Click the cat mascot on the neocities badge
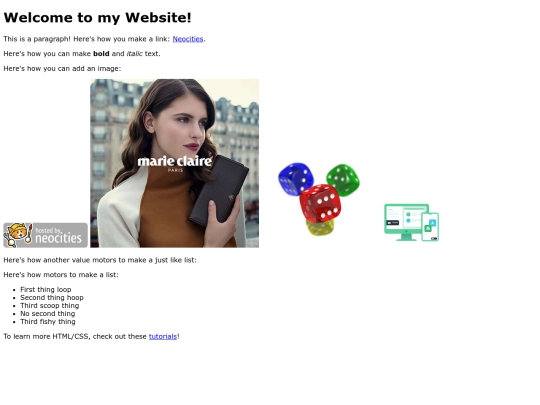Image resolution: width=540 pixels, height=405 pixels. coord(18,235)
